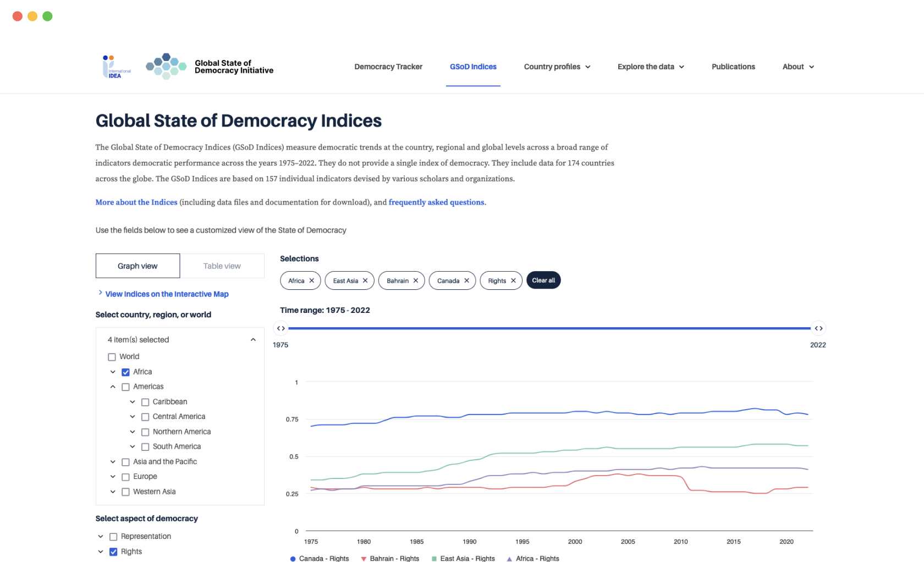This screenshot has height=562, width=924.
Task: Switch to Table view tab
Action: point(222,266)
